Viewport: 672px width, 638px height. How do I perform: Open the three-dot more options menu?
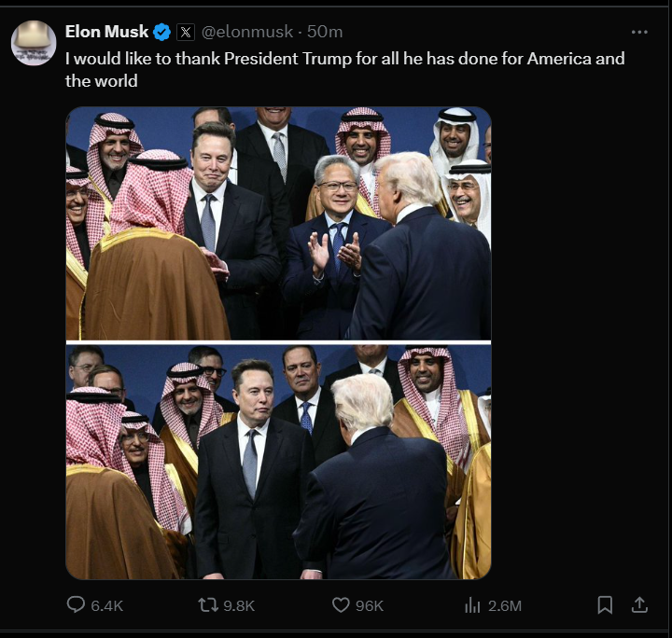pos(639,32)
